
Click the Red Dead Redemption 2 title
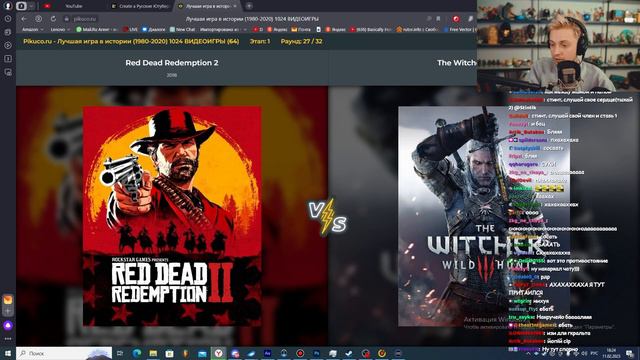click(171, 63)
